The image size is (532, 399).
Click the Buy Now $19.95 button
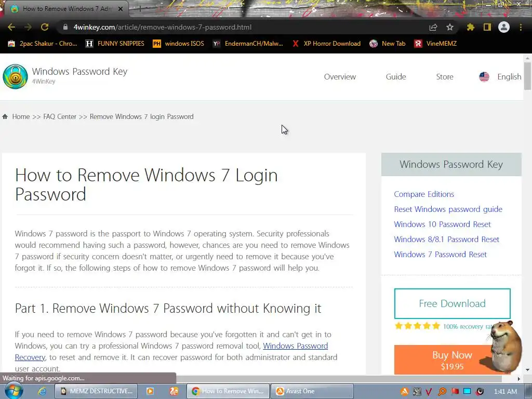coord(453,360)
